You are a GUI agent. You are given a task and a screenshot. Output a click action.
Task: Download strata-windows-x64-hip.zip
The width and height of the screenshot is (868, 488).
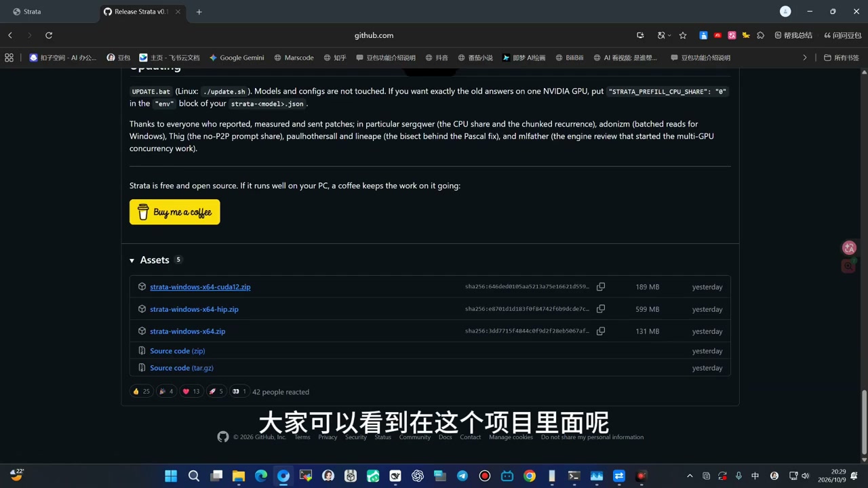(x=194, y=309)
